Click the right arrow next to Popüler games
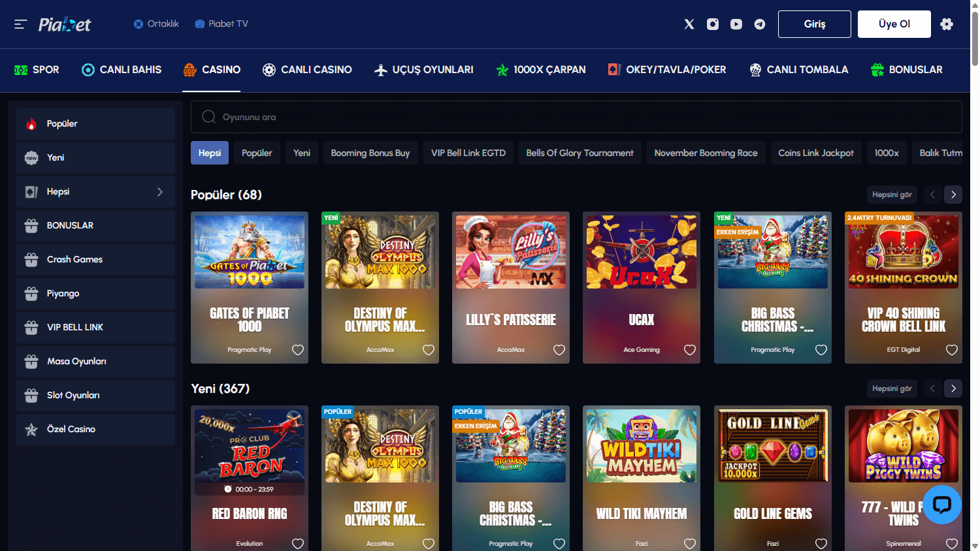The width and height of the screenshot is (980, 551). click(x=953, y=194)
